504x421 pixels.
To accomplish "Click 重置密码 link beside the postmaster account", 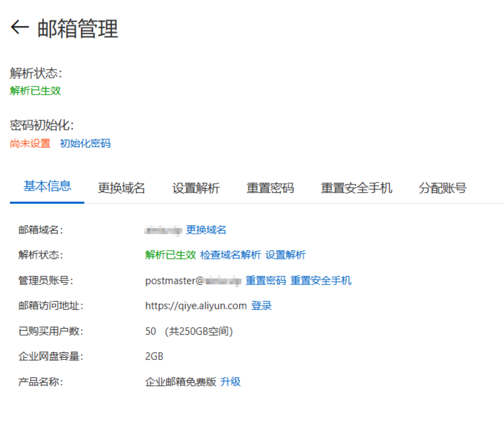I will click(x=266, y=280).
